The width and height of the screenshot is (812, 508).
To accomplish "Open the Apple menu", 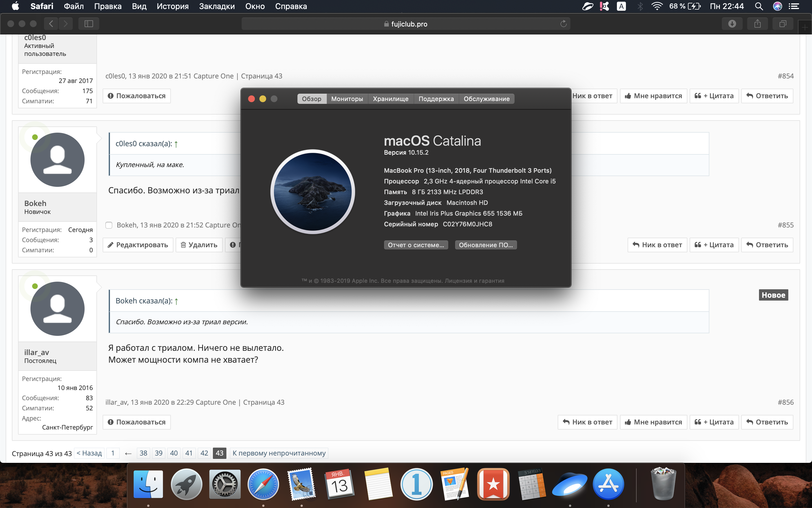I will 16,6.
